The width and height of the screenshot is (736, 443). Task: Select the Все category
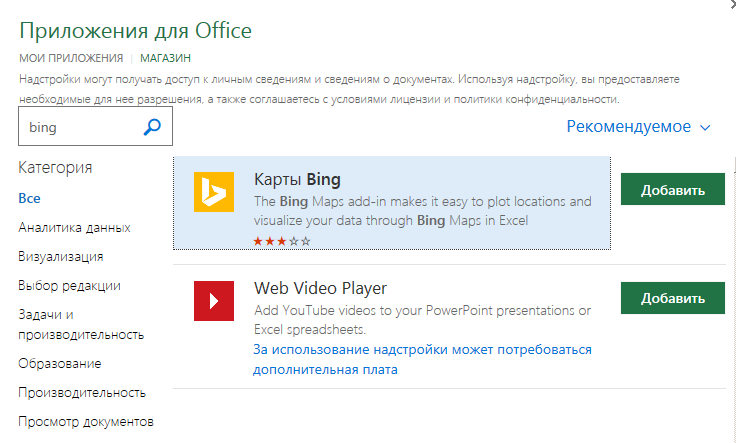29,199
